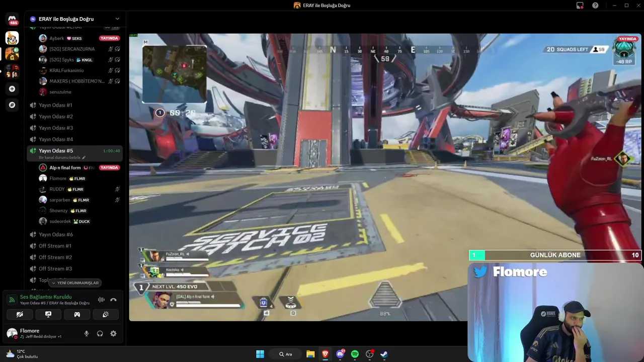Click the taskbar search box Ara
Viewport: 644px width, 362px height.
tap(286, 354)
